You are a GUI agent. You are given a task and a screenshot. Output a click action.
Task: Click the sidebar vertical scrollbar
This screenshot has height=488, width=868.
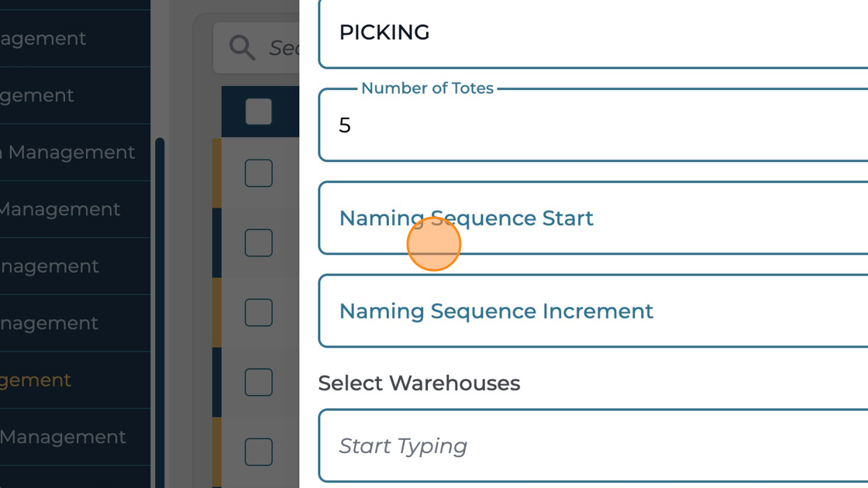pyautogui.click(x=160, y=310)
